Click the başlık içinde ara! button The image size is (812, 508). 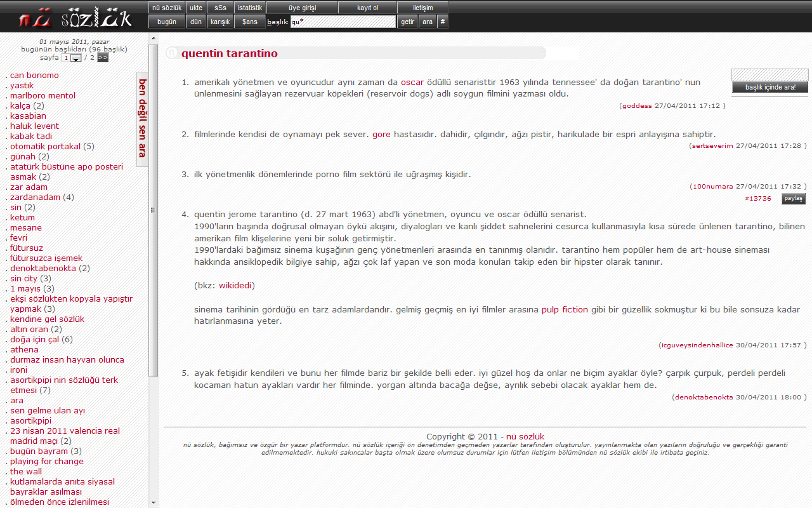coord(769,87)
